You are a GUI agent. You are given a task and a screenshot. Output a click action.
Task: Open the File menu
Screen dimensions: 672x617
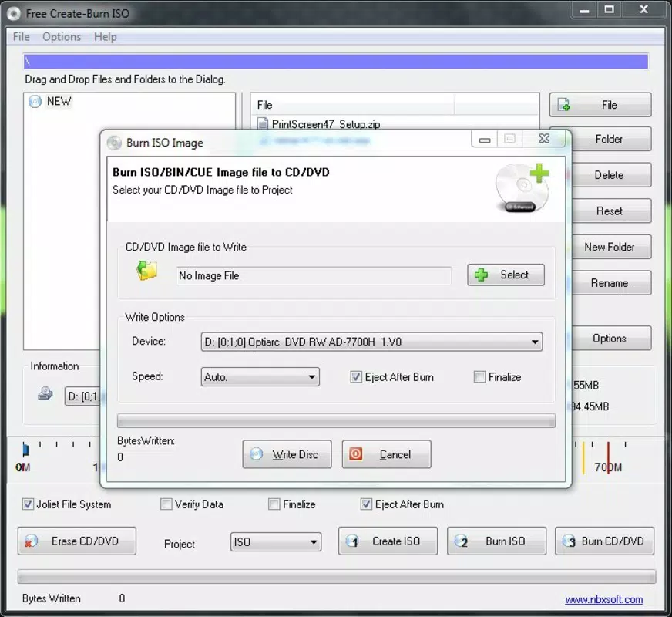(x=21, y=37)
